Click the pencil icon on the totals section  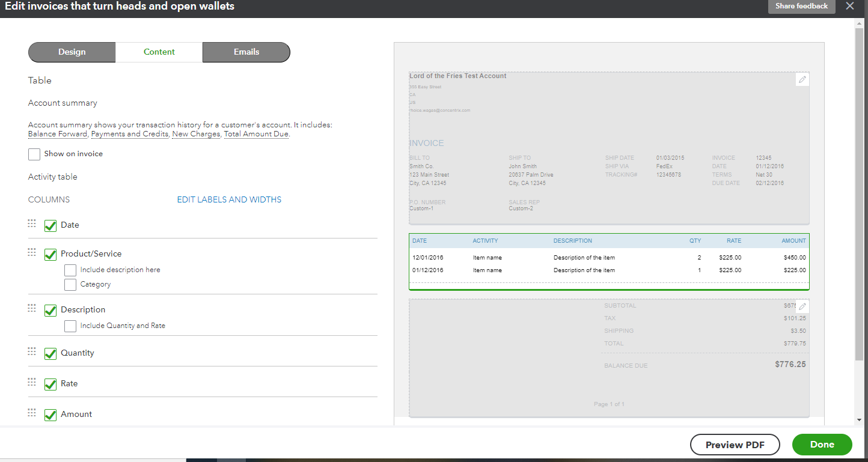[802, 306]
